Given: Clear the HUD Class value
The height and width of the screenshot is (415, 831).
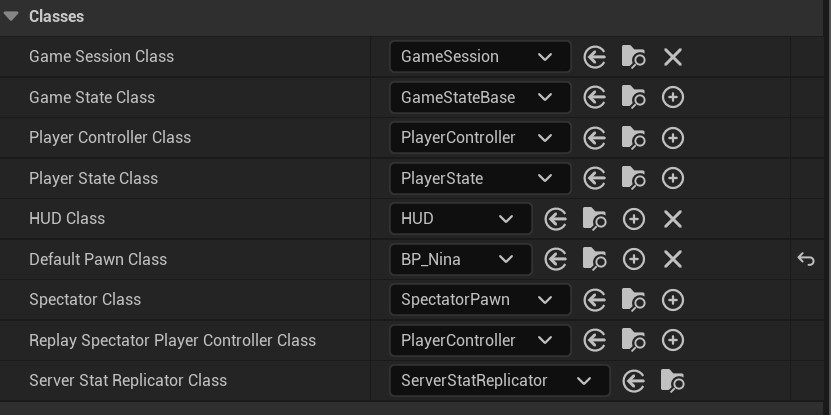Looking at the screenshot, I should [673, 219].
